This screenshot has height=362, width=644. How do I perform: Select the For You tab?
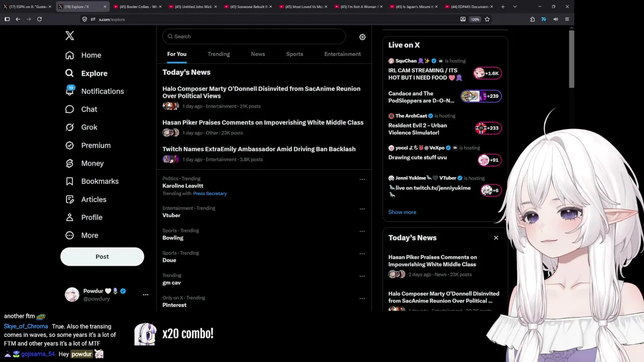pyautogui.click(x=177, y=54)
